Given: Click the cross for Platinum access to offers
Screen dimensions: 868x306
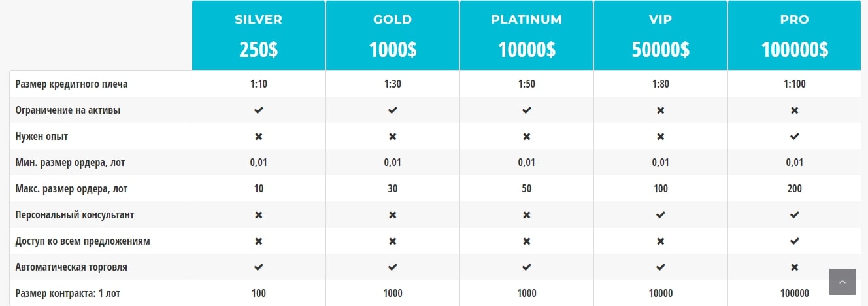Looking at the screenshot, I should point(526,241).
